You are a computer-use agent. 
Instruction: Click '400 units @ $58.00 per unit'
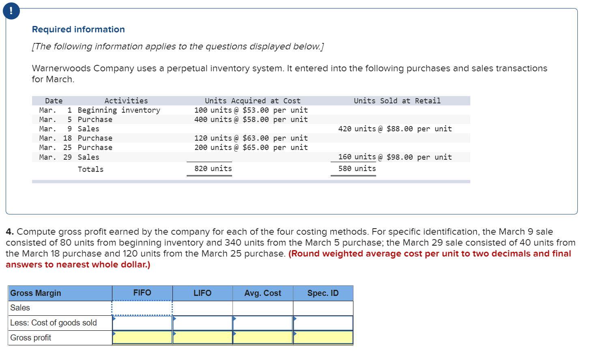(x=251, y=120)
